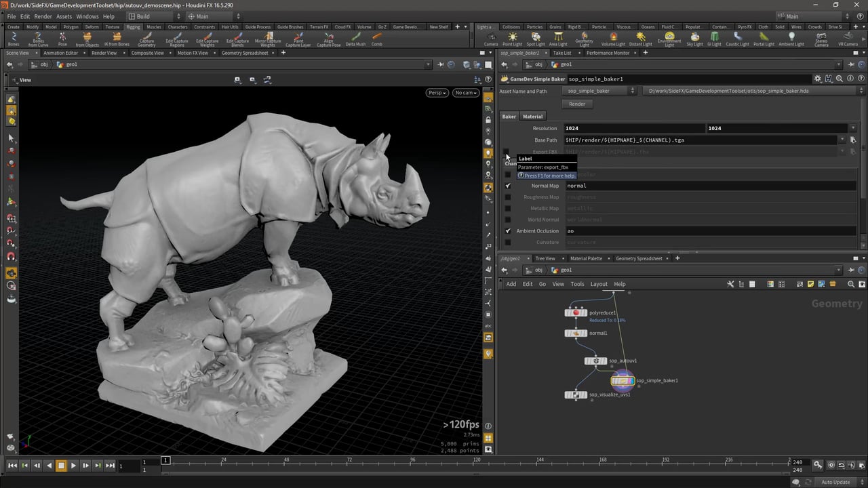Open the Base Path dropdown arrow
Screen dimensions: 868x488
point(842,140)
